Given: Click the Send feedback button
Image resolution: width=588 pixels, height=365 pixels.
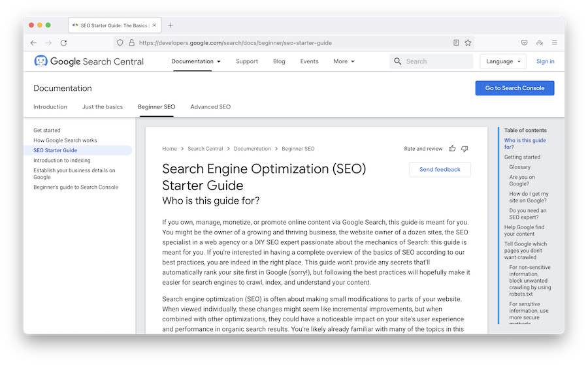Looking at the screenshot, I should (x=440, y=169).
